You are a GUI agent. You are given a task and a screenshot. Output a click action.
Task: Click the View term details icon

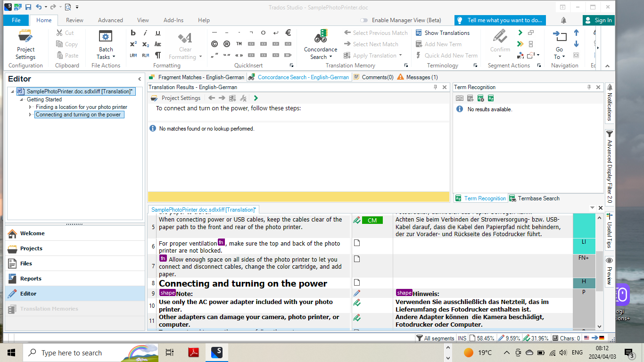460,98
